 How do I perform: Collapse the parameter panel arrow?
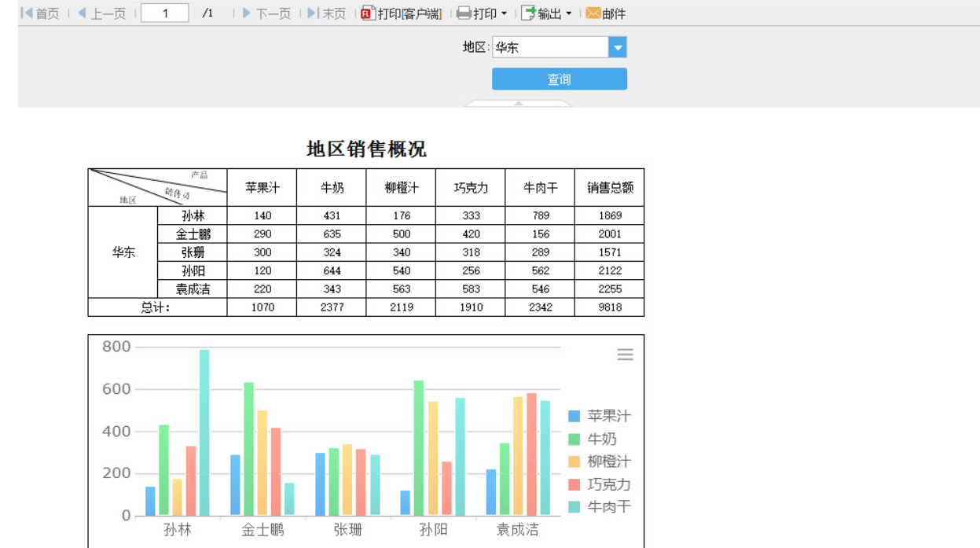click(x=519, y=103)
